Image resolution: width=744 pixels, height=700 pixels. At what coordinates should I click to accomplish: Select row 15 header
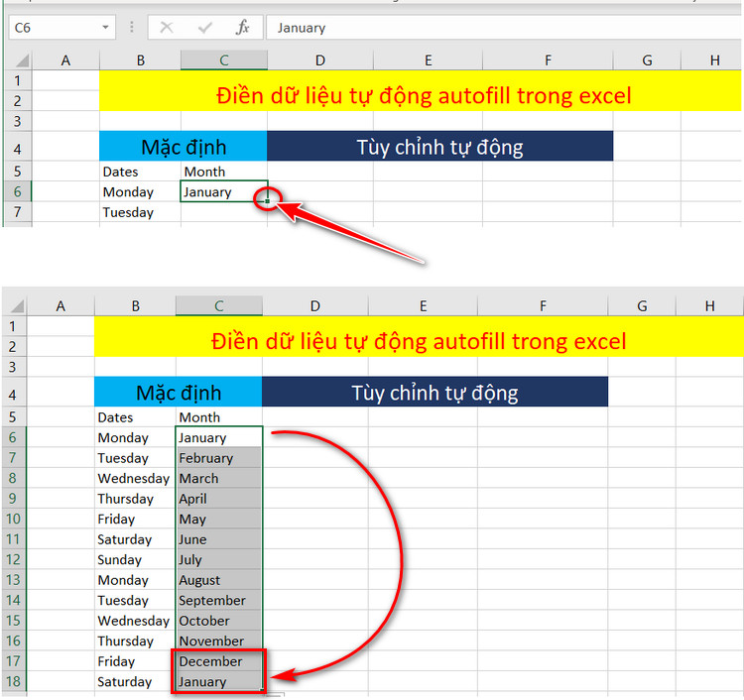pos(13,621)
